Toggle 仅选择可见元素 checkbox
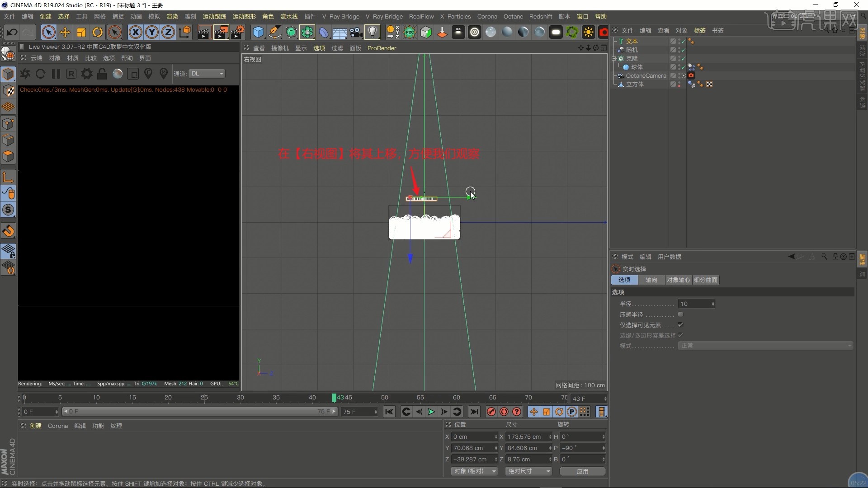868x488 pixels. coord(680,325)
